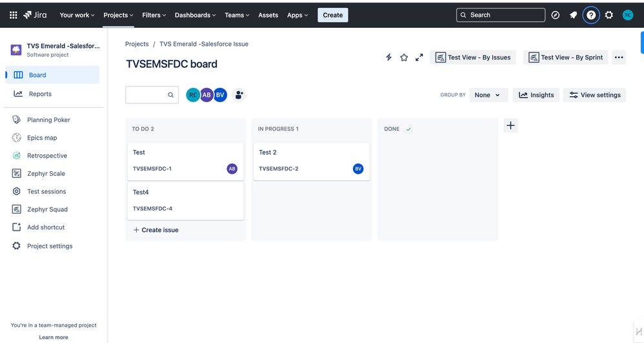
Task: Go to Assets in top navigation
Action: 268,16
